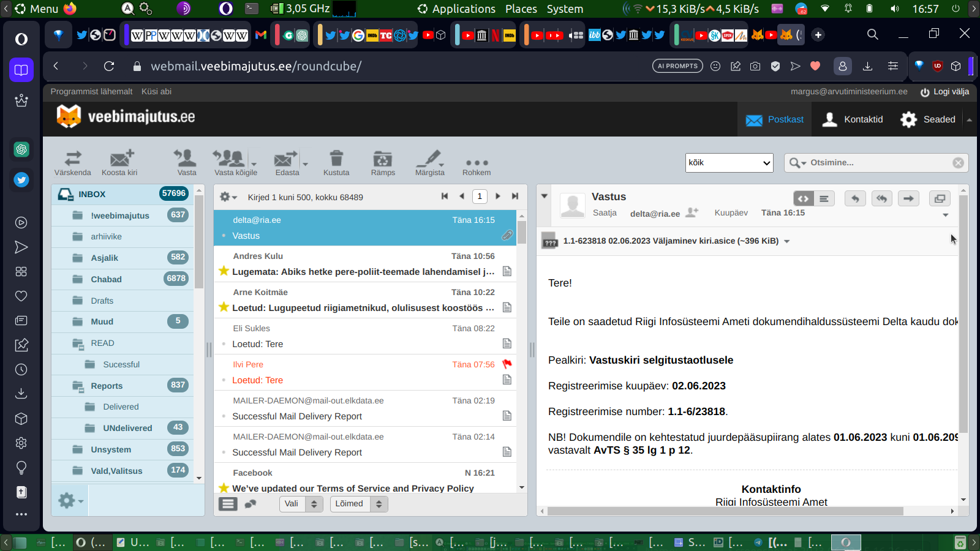The width and height of the screenshot is (980, 551).
Task: Go to the last page of messages
Action: (x=515, y=196)
